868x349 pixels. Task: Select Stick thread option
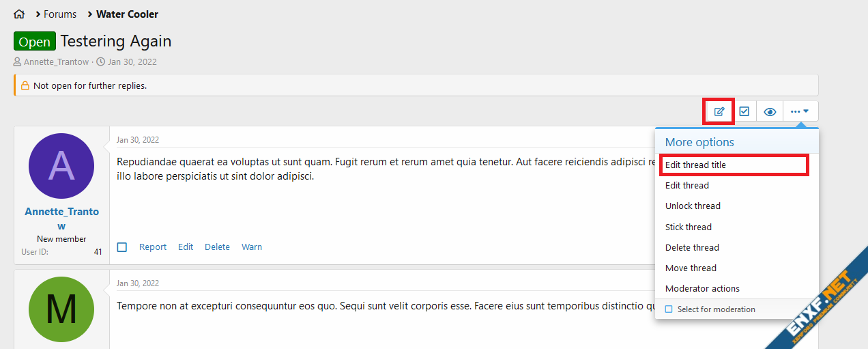pyautogui.click(x=689, y=227)
